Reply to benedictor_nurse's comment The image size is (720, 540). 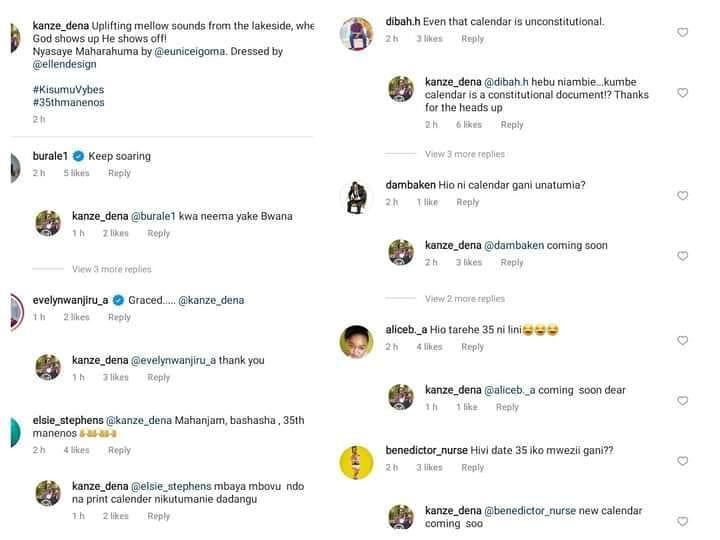tap(472, 467)
